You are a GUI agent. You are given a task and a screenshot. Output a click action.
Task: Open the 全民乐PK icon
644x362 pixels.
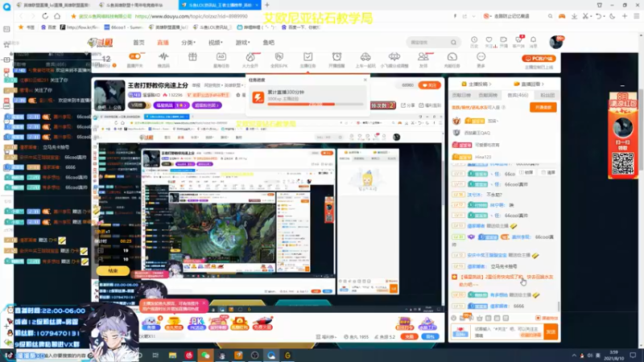(x=279, y=56)
